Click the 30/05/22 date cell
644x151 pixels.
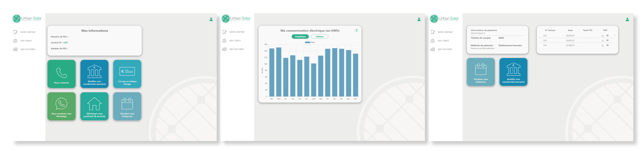(x=570, y=40)
